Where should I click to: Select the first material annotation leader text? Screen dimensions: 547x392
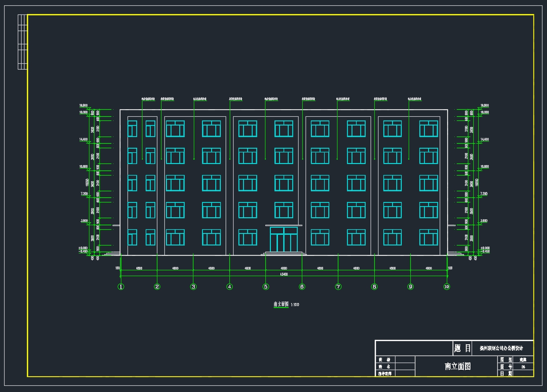pos(148,99)
